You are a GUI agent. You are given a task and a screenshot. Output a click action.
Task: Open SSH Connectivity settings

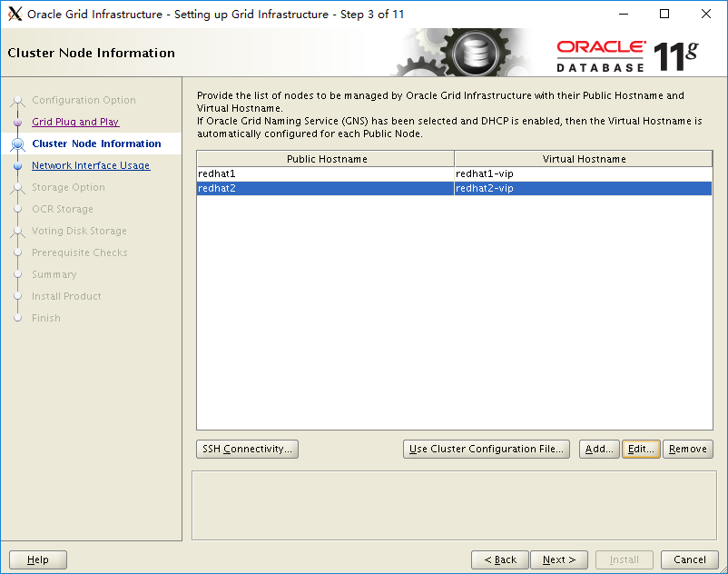point(247,449)
